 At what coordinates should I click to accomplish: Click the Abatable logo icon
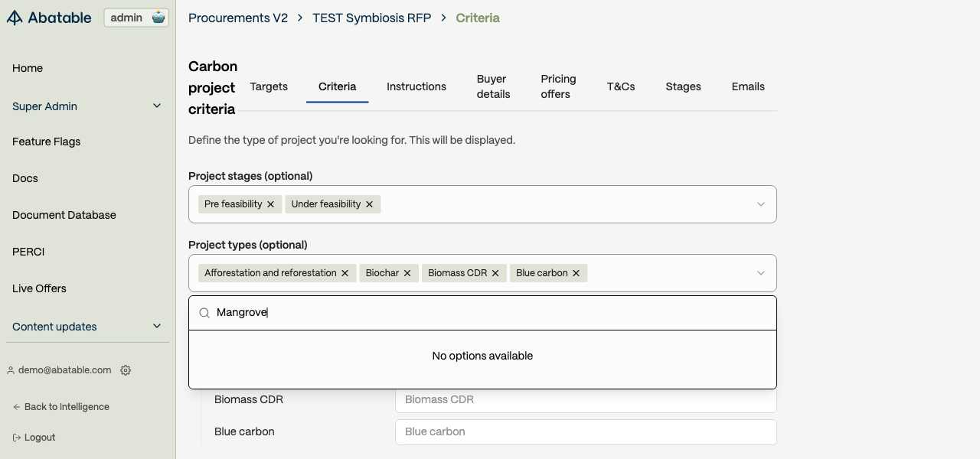point(15,18)
